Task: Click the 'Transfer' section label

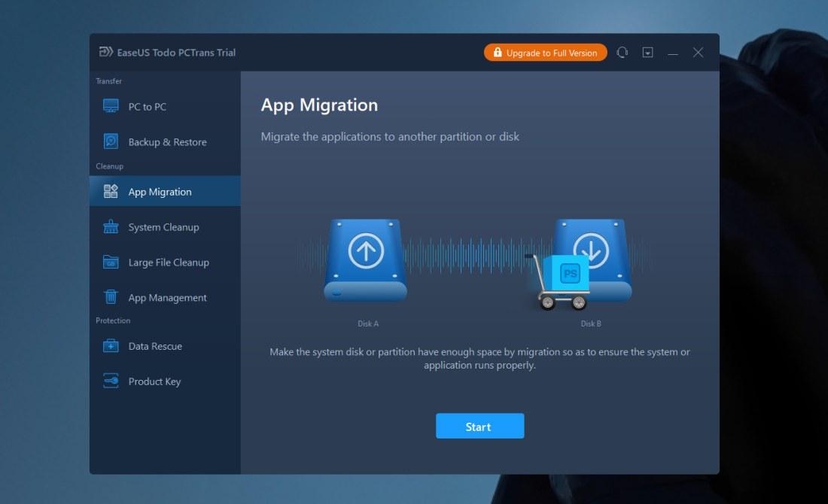Action: coord(109,80)
